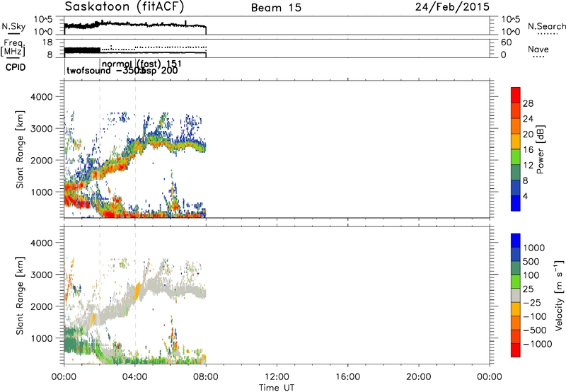Click the Slant Range label of velocity panel
Image resolution: width=566 pixels, height=392 pixels.
click(x=20, y=296)
